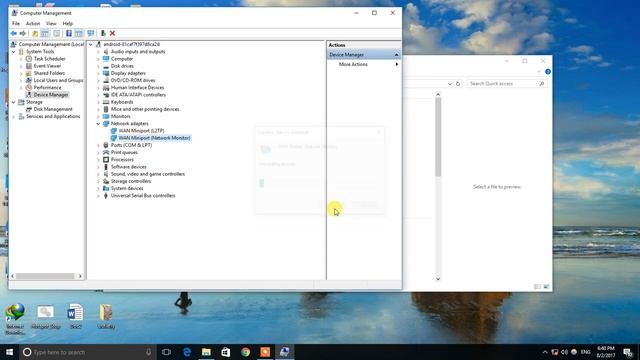Expand Ports (COM & LPT) arrow
640x360 pixels.
pyautogui.click(x=98, y=145)
